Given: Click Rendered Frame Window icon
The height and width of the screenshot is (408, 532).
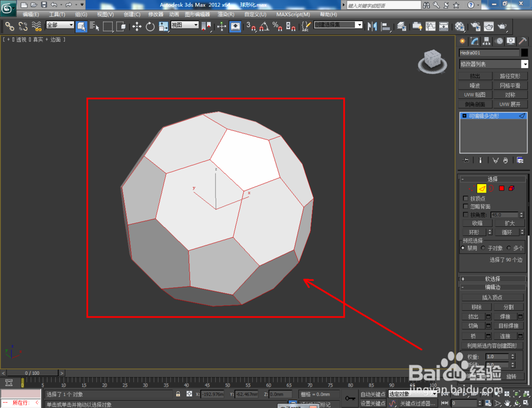Looking at the screenshot, I should [x=488, y=26].
